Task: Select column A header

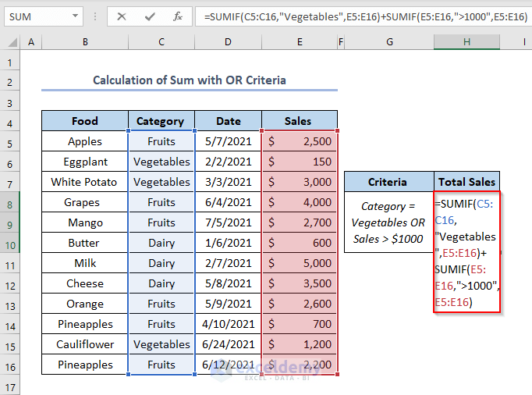Action: pos(31,42)
